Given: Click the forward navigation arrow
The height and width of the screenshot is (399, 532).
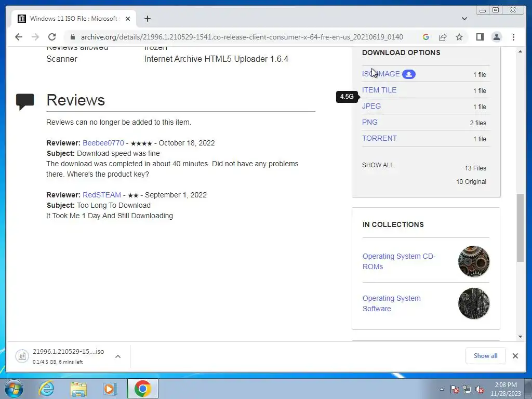Looking at the screenshot, I should coord(35,37).
